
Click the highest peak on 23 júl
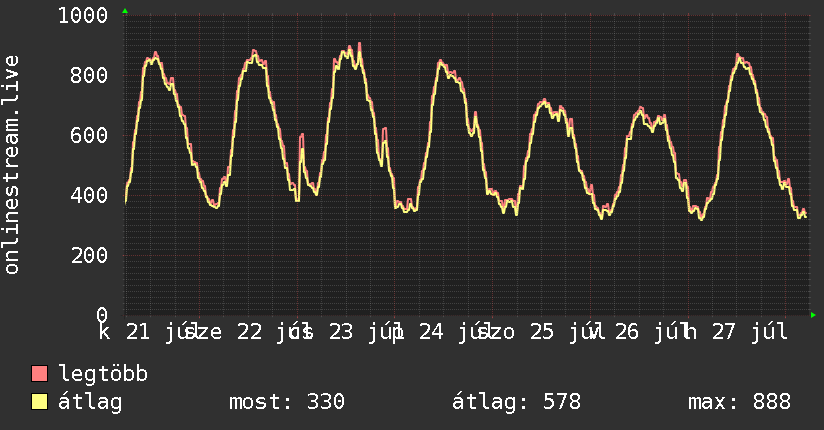pyautogui.click(x=359, y=44)
